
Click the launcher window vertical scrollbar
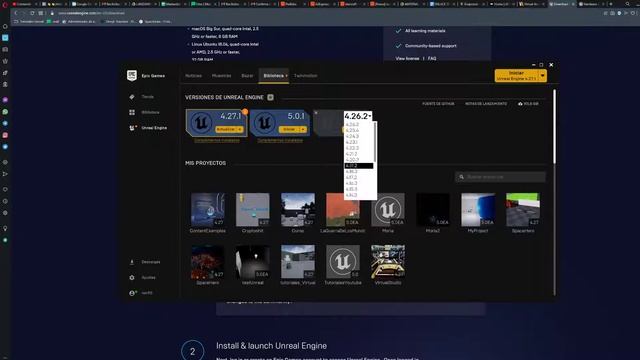[x=554, y=127]
